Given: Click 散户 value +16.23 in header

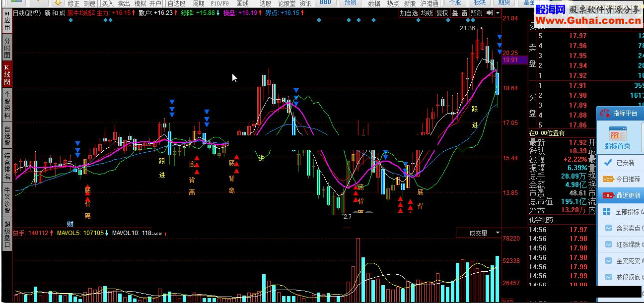Looking at the screenshot, I should 163,13.
